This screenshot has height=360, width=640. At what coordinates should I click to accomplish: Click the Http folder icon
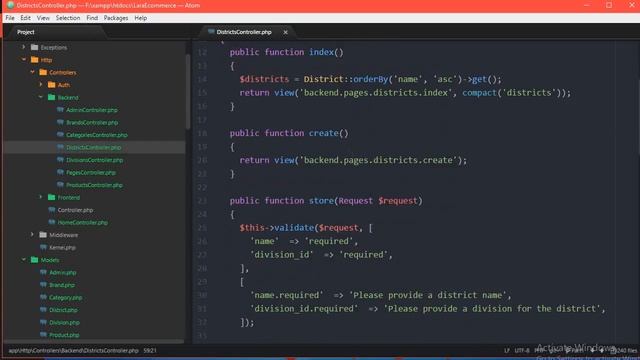point(35,60)
